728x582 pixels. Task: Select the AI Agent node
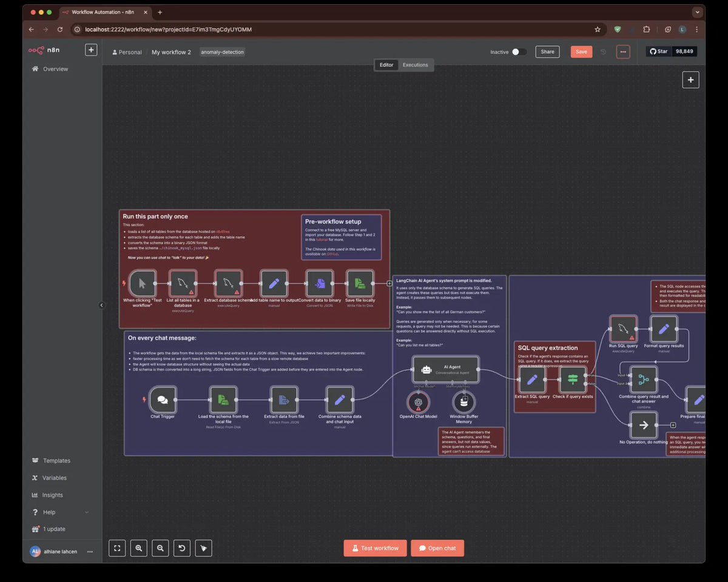pyautogui.click(x=446, y=369)
